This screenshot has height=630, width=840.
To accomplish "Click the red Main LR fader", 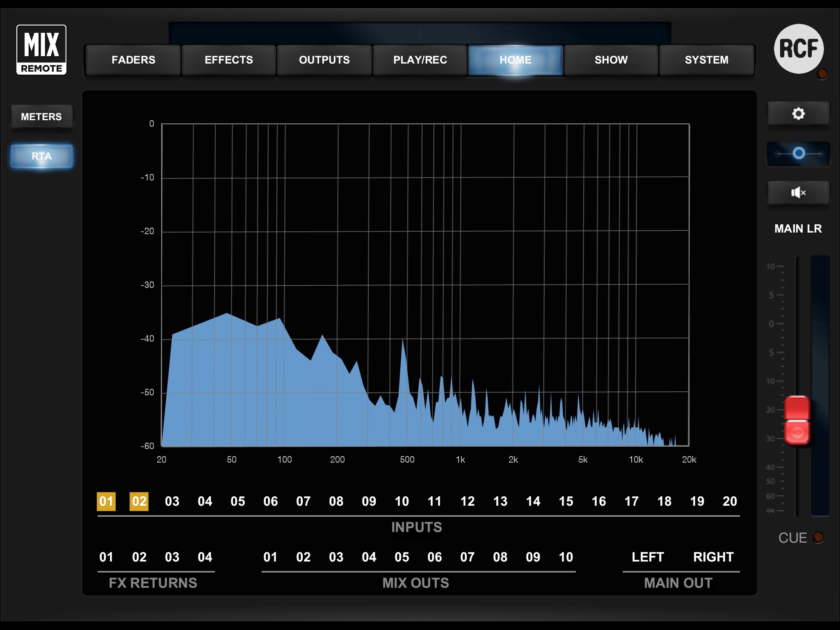I will pyautogui.click(x=797, y=420).
